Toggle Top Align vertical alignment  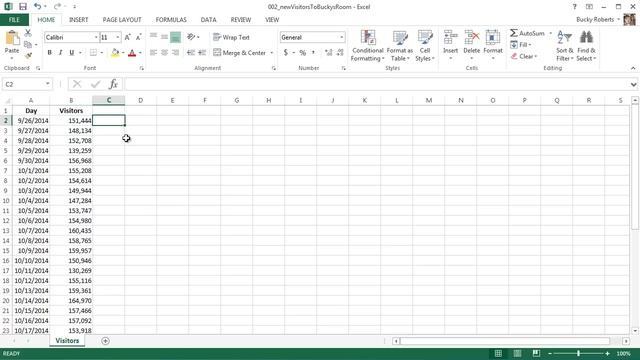point(153,37)
